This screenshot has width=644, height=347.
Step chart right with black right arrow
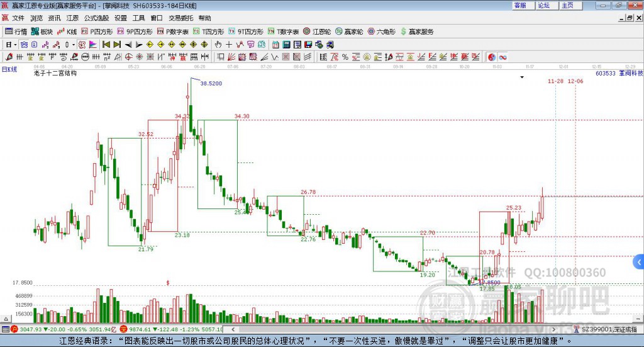[139, 45]
